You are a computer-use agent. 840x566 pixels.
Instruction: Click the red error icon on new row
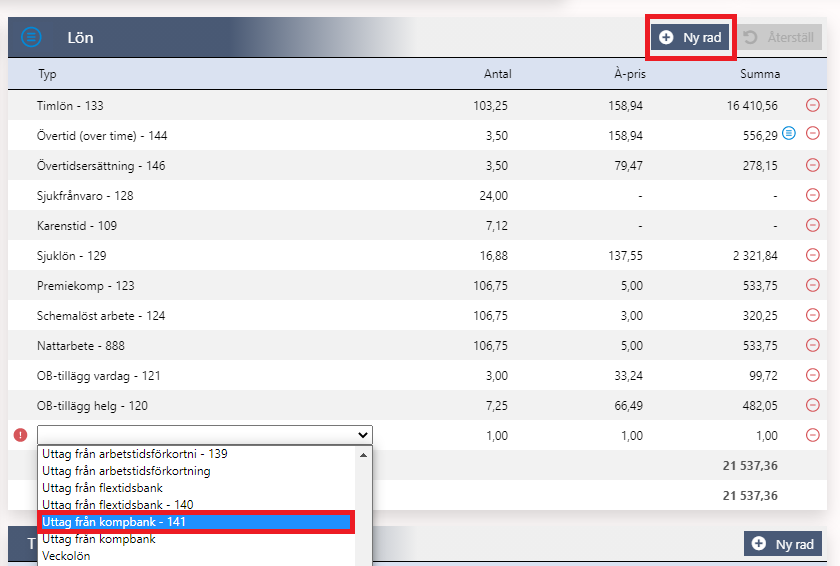point(20,435)
